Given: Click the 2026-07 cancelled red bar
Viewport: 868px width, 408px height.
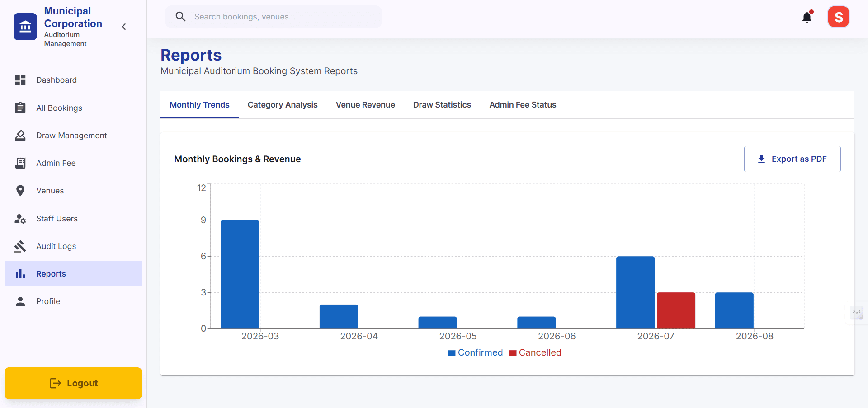Looking at the screenshot, I should pos(676,310).
